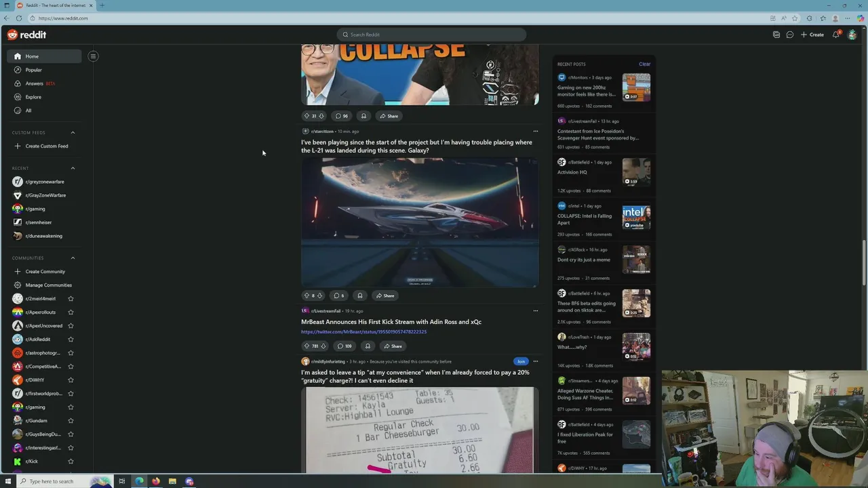Open the Explore page
This screenshot has width=868, height=488.
45,97
